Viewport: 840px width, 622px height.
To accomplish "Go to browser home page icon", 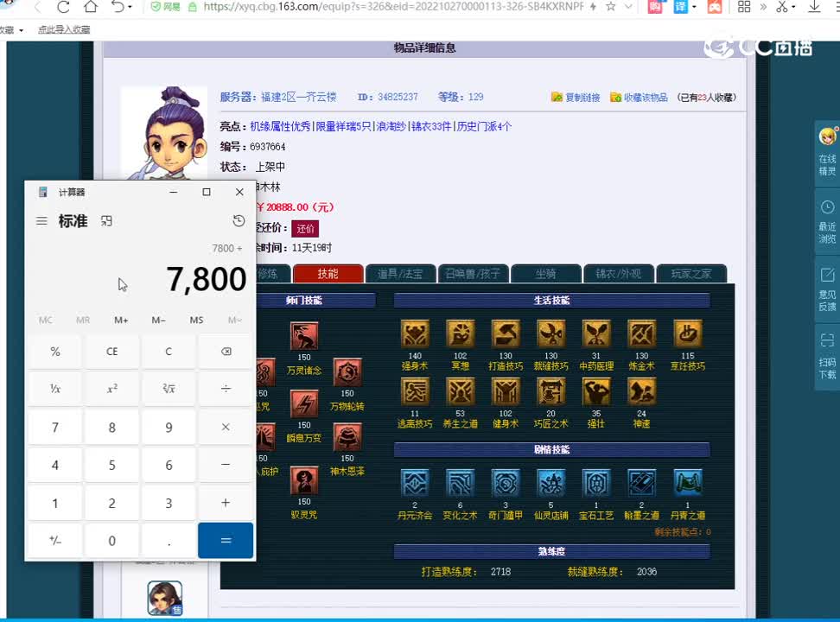I will tap(91, 6).
